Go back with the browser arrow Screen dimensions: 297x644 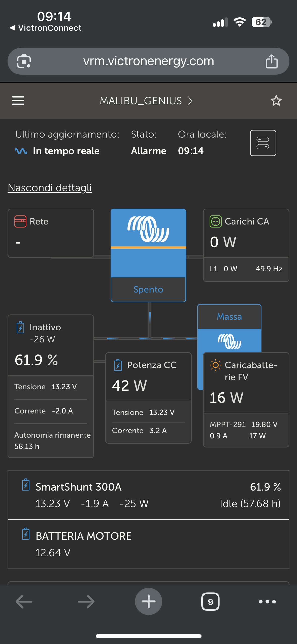coord(24,602)
